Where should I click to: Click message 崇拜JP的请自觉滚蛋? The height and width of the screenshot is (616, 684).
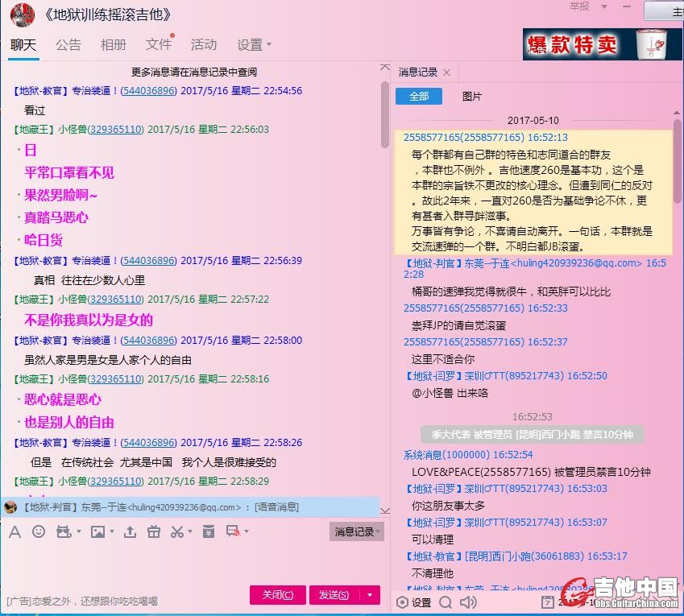[458, 325]
